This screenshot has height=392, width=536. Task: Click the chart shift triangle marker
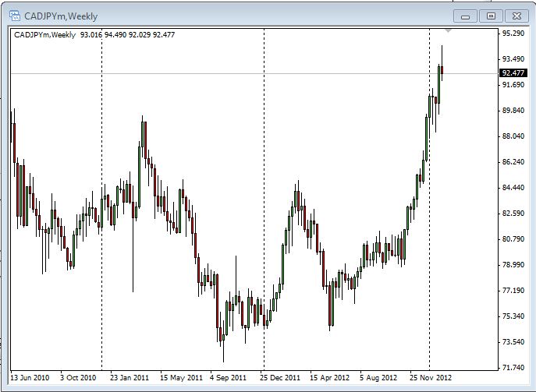click(449, 31)
